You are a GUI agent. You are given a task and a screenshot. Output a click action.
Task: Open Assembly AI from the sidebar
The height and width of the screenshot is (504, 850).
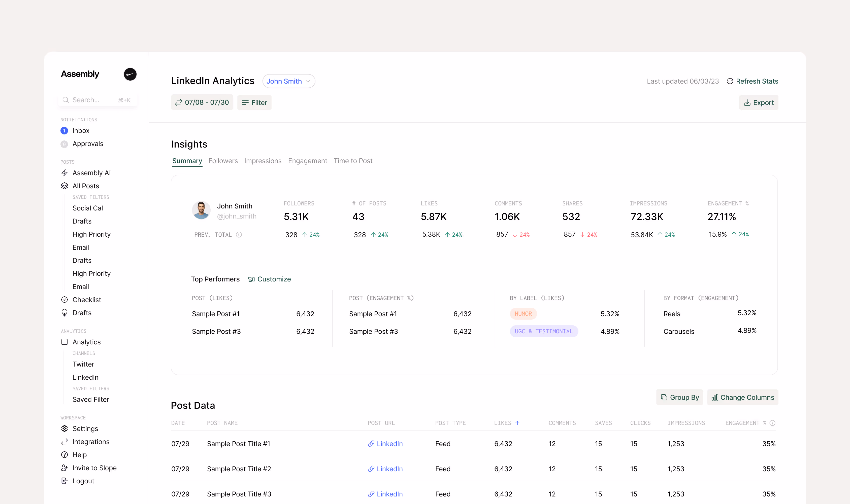(x=91, y=173)
